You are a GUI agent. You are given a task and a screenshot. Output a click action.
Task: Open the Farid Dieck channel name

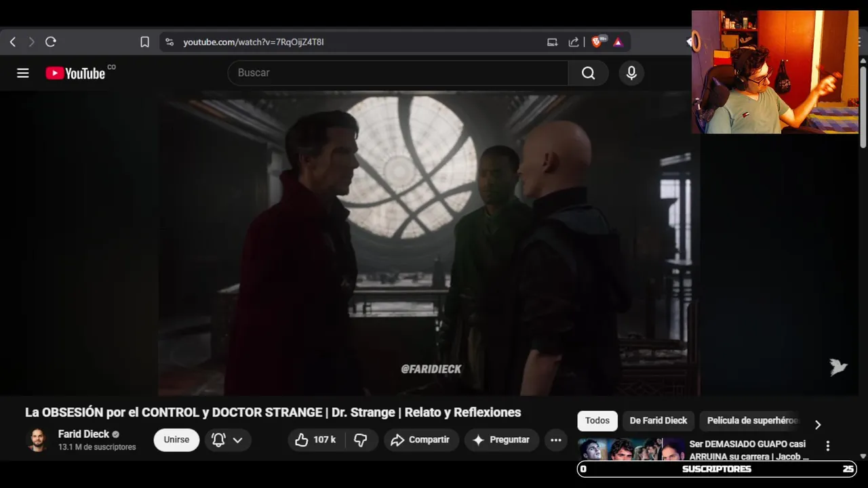pyautogui.click(x=83, y=434)
